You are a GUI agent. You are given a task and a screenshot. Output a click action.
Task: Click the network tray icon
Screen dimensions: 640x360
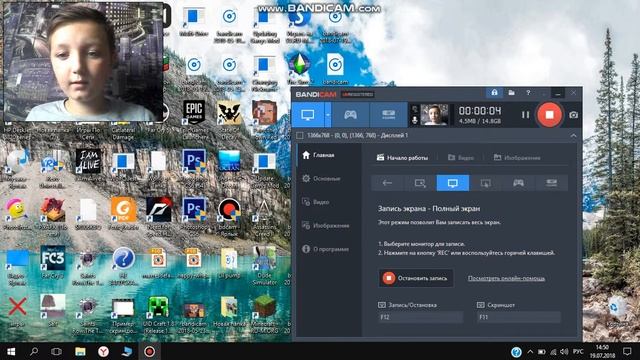click(x=553, y=351)
